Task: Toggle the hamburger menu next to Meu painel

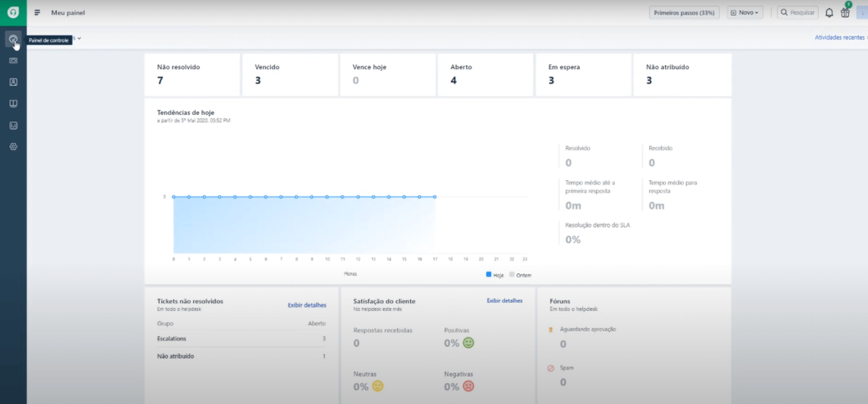Action: coord(37,12)
